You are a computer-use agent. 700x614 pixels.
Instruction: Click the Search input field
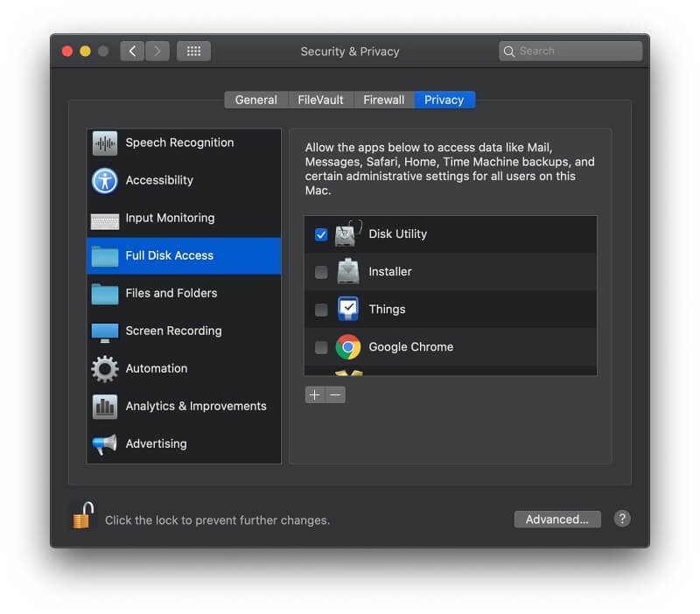pos(570,52)
